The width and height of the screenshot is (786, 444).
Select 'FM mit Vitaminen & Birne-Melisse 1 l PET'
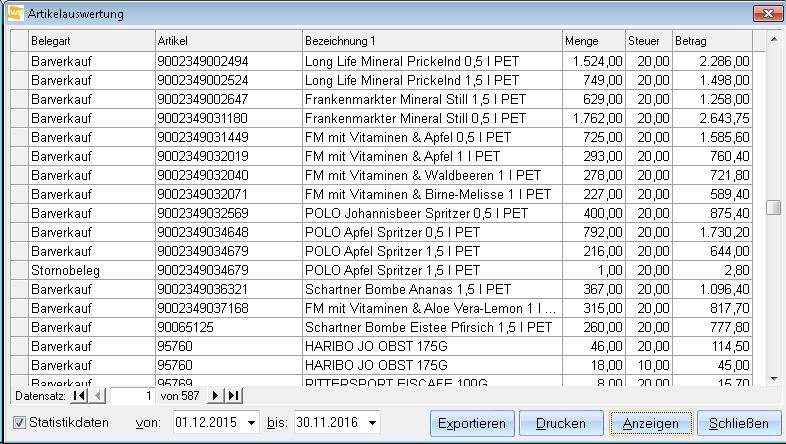click(428, 194)
